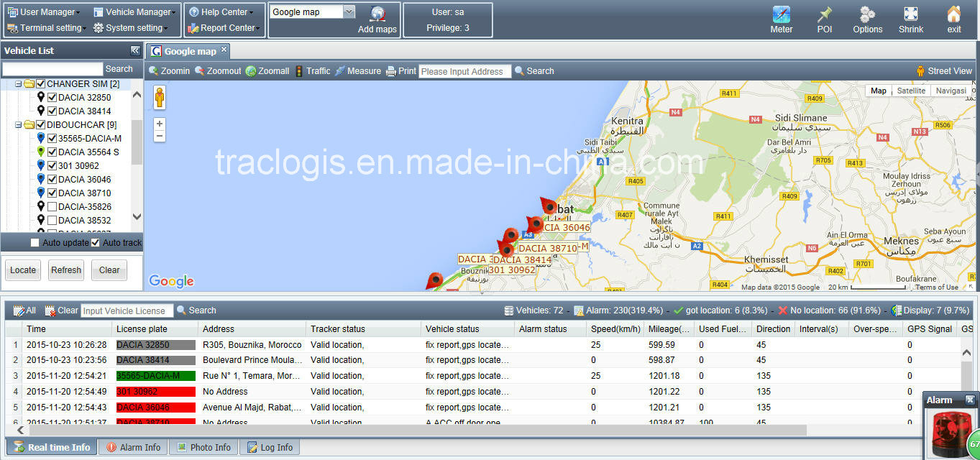The width and height of the screenshot is (980, 460).
Task: Close the Google map tab
Action: pos(224,50)
